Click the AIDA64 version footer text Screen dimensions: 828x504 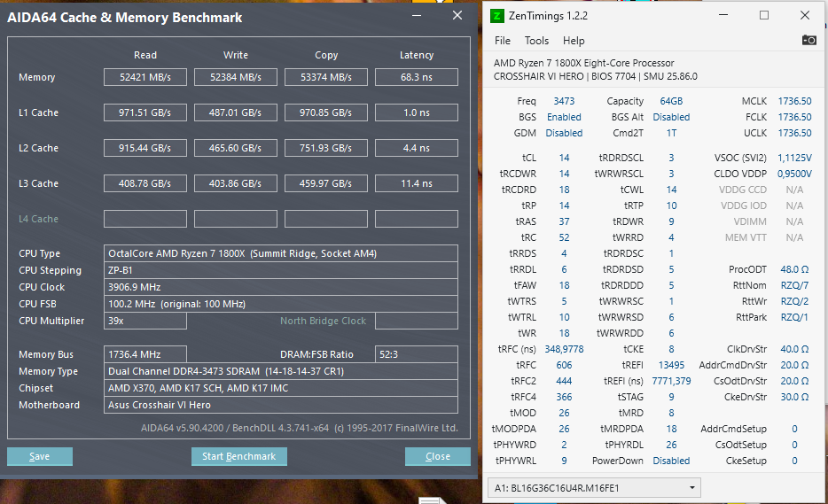(x=300, y=428)
